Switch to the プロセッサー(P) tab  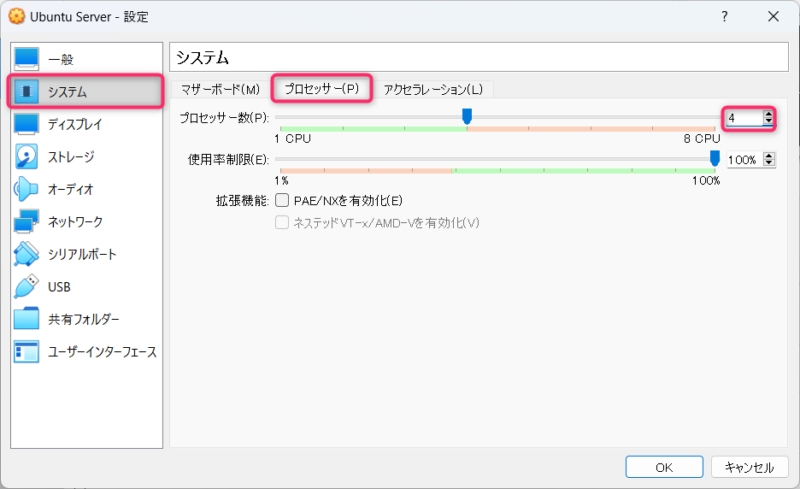[321, 89]
